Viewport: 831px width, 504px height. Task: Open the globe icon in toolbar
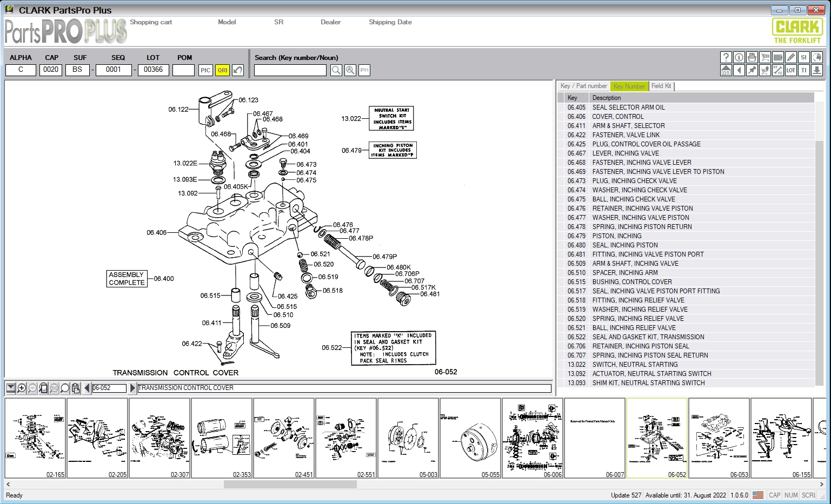click(817, 57)
